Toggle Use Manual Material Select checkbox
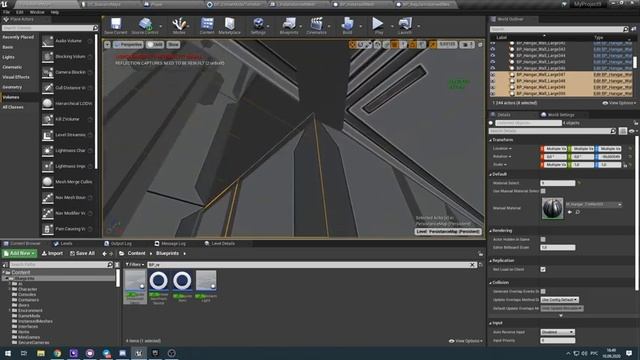This screenshot has height=360, width=640. [x=543, y=191]
